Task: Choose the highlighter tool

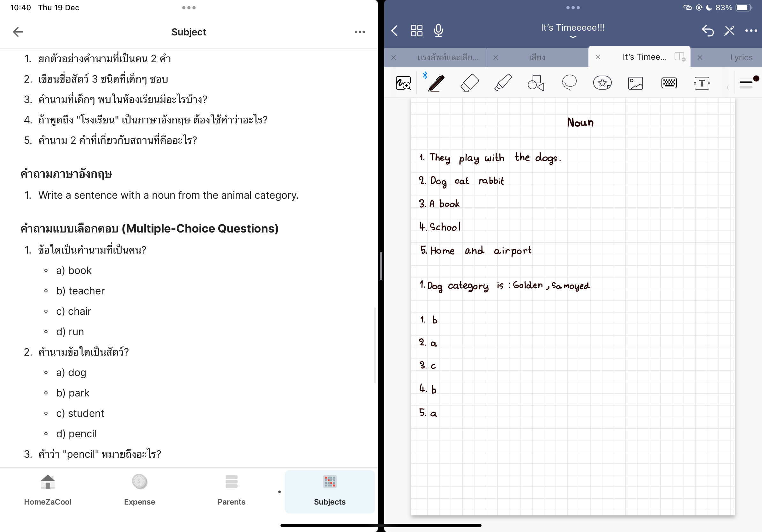Action: tap(503, 83)
